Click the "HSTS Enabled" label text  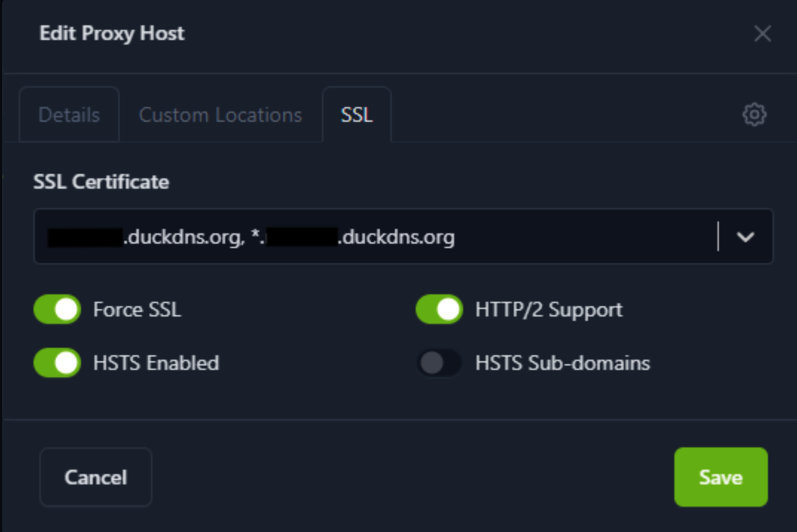coord(156,363)
